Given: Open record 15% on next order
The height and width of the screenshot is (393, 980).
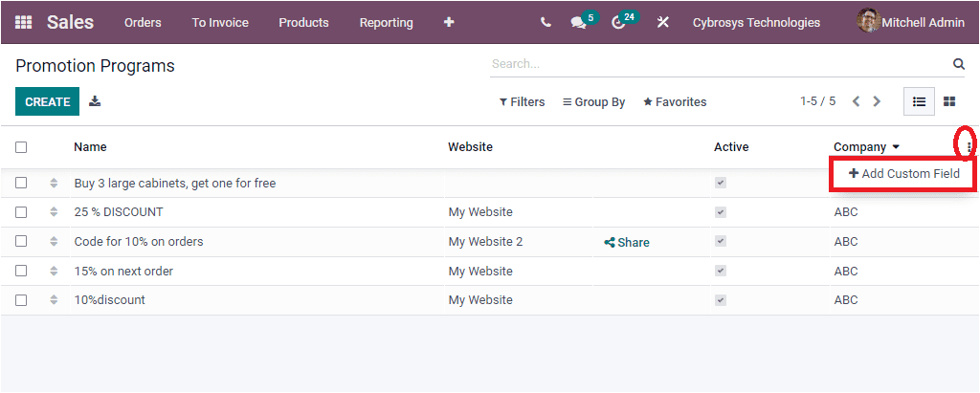Looking at the screenshot, I should [x=123, y=272].
